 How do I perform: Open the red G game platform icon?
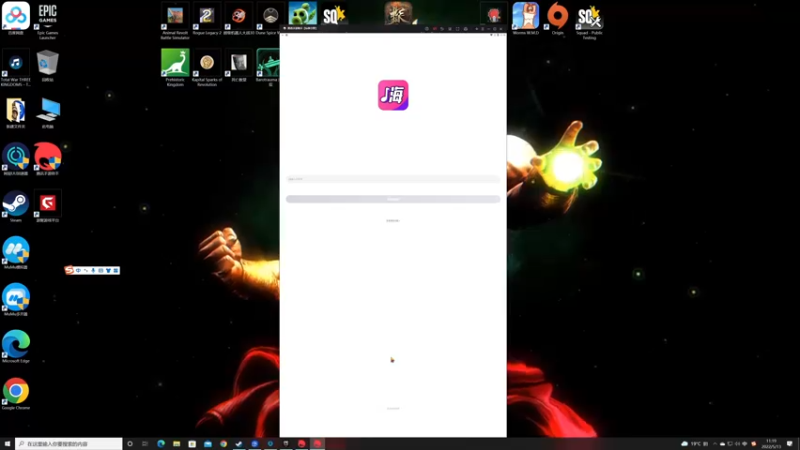click(47, 204)
